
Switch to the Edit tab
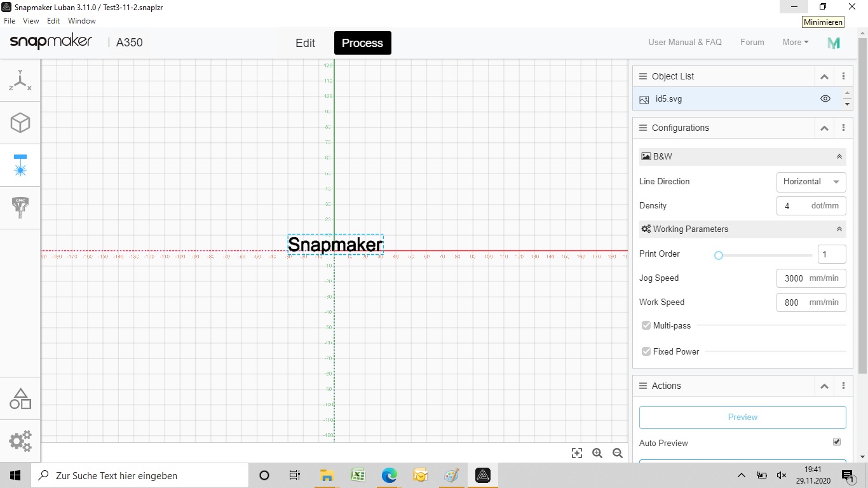pos(305,43)
